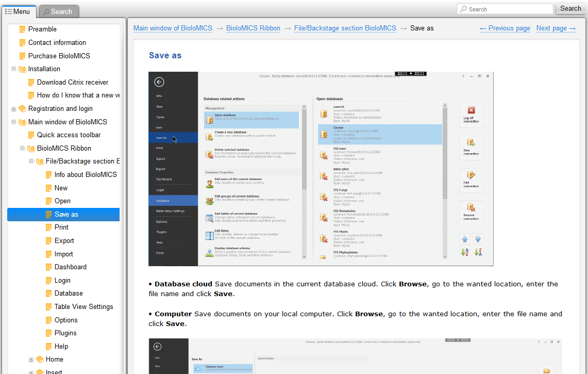
Task: Expand the Registration and login node
Action: point(13,109)
